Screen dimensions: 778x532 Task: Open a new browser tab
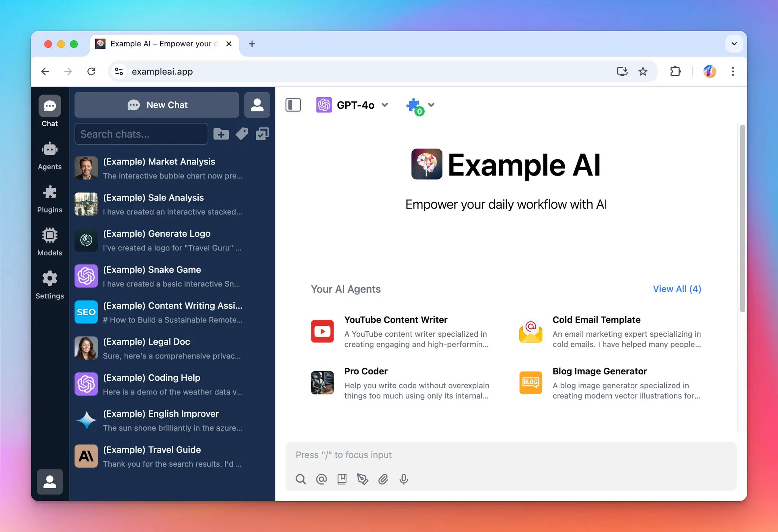click(x=252, y=44)
